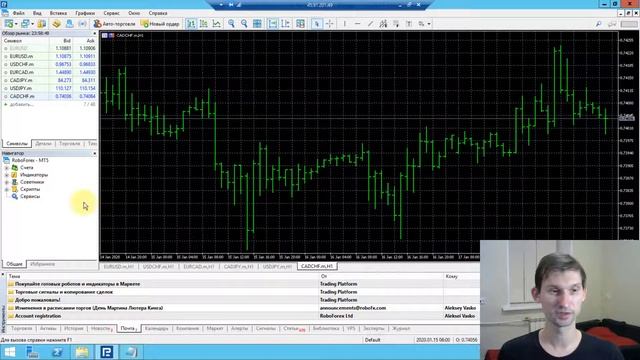The image size is (640, 360).
Task: Click the indicators list toolbar icon
Action: pos(300,24)
